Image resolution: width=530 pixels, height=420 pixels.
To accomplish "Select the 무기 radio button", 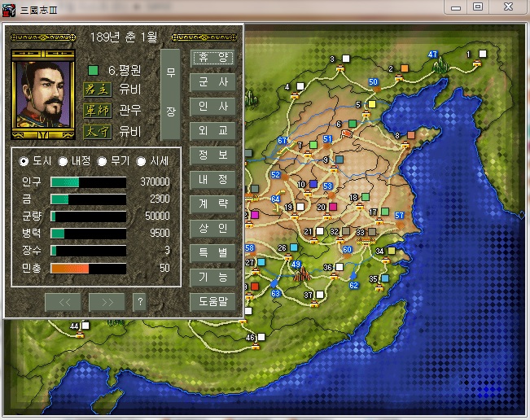I will coord(102,161).
